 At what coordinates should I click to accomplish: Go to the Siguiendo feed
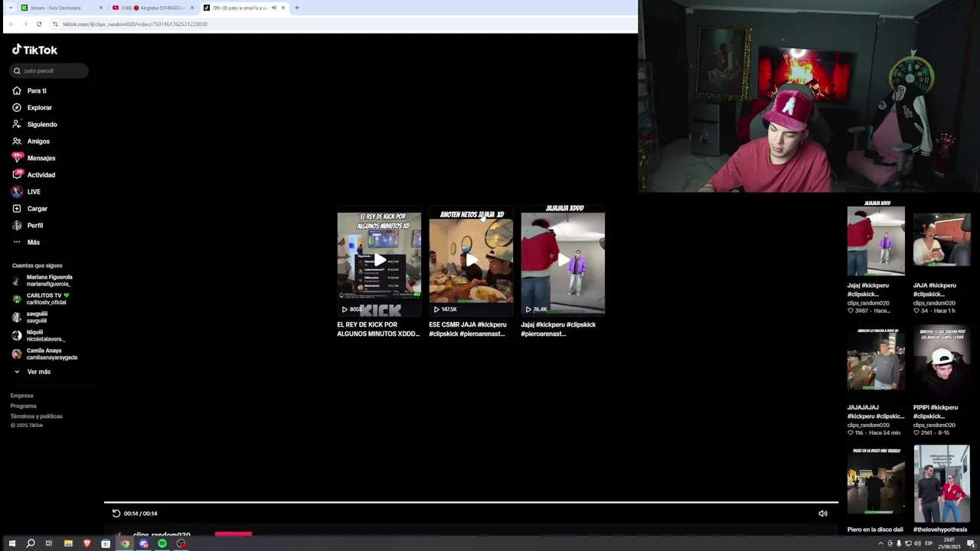42,124
